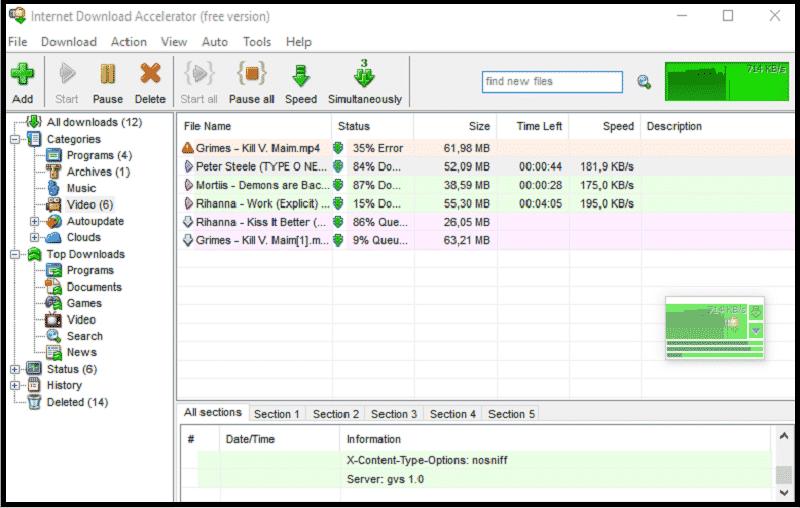The image size is (800, 508).
Task: Open the File menu
Action: click(18, 42)
